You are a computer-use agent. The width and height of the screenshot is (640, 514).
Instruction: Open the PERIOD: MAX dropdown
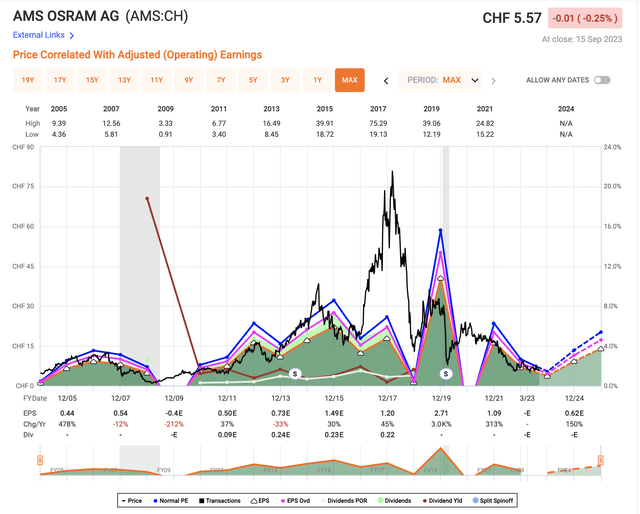coord(440,80)
